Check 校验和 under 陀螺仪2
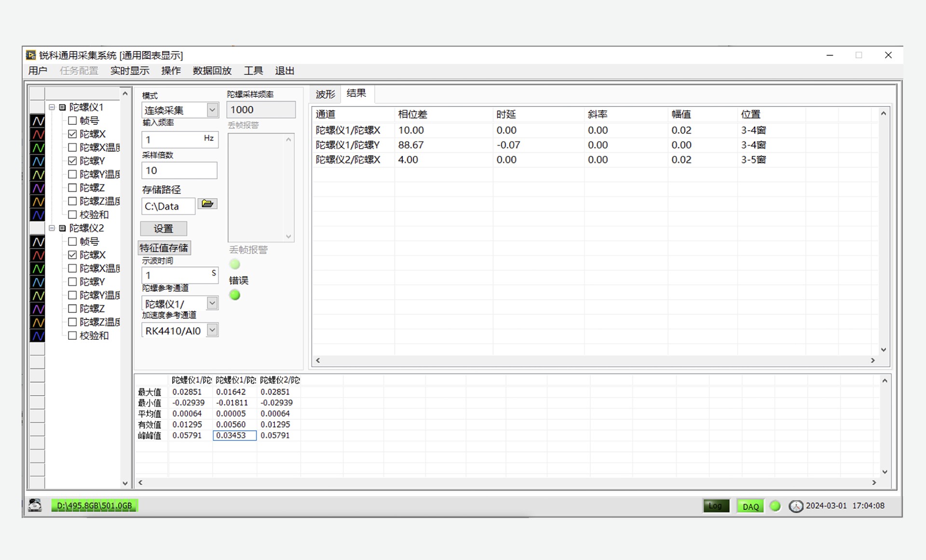Screen dimensions: 926x560 click(72, 336)
